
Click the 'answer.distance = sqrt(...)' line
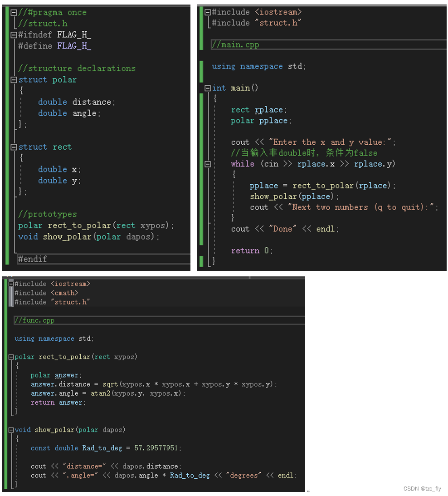tap(154, 384)
